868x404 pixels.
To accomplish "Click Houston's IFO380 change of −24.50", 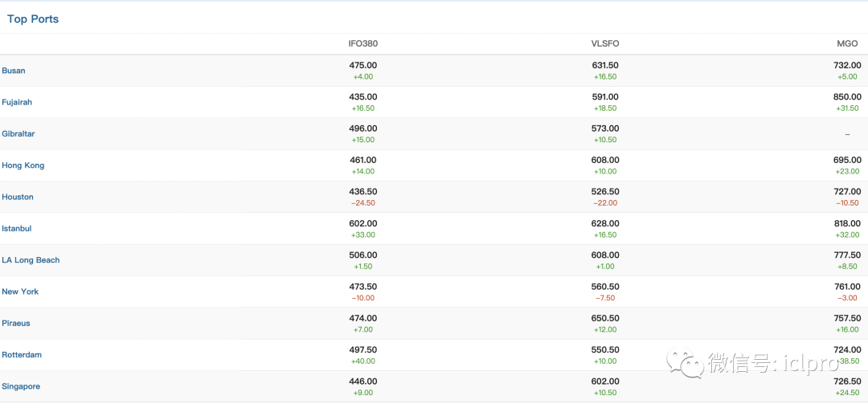I will tap(363, 203).
